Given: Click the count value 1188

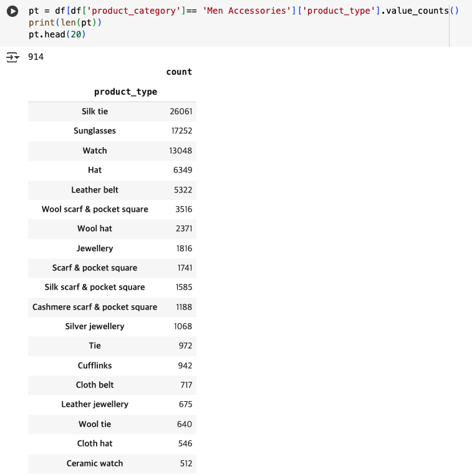Looking at the screenshot, I should (x=184, y=307).
